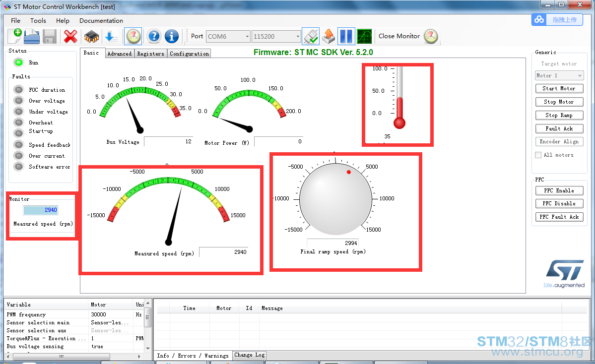Click the Start-up fault indicator
Viewport: 595px width, 364px height.
(18, 133)
